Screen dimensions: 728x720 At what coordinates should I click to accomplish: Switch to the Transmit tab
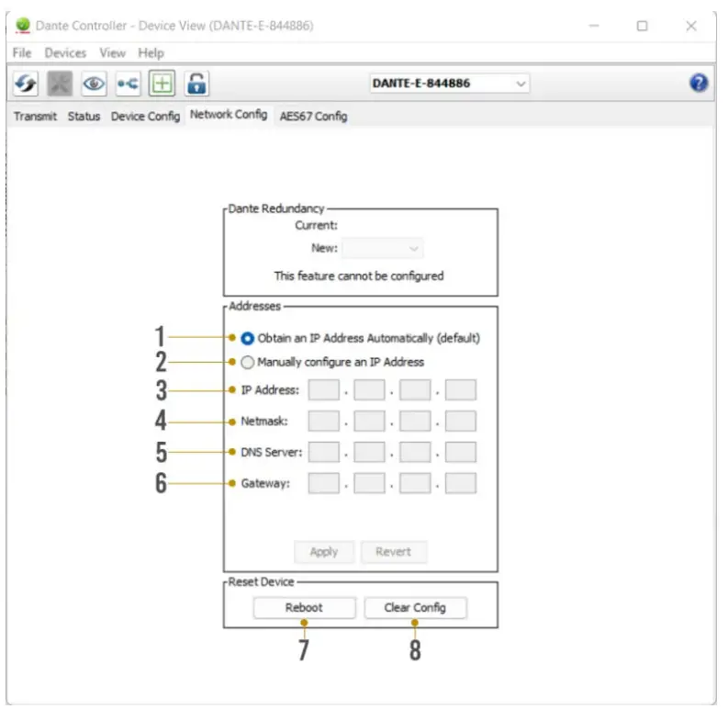(x=35, y=116)
